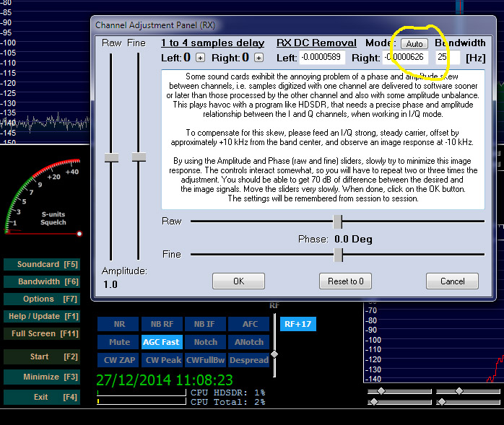This screenshot has height=425, width=504.
Task: Click the Bandwidth Hz input field
Action: (448, 58)
